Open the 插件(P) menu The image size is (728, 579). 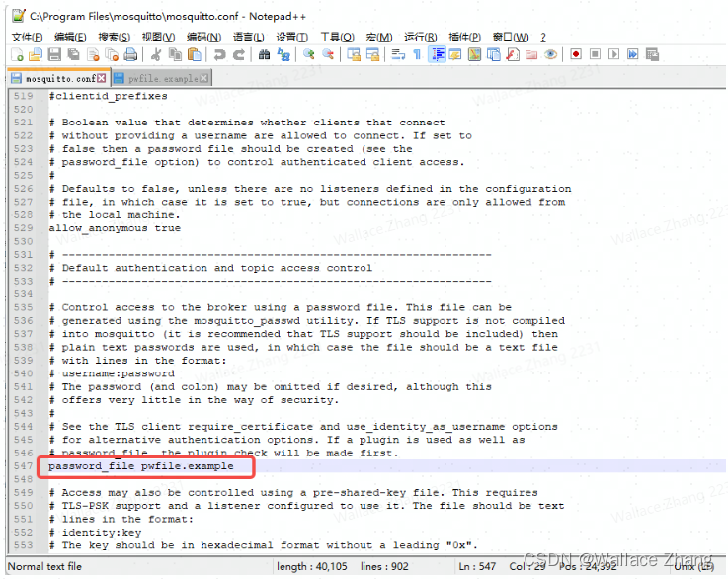click(x=464, y=37)
